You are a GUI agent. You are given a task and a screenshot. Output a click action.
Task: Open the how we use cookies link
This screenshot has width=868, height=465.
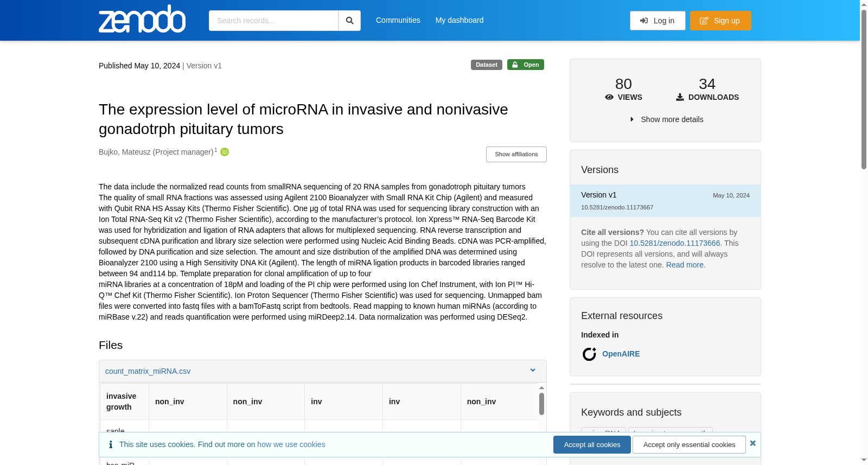(x=291, y=444)
